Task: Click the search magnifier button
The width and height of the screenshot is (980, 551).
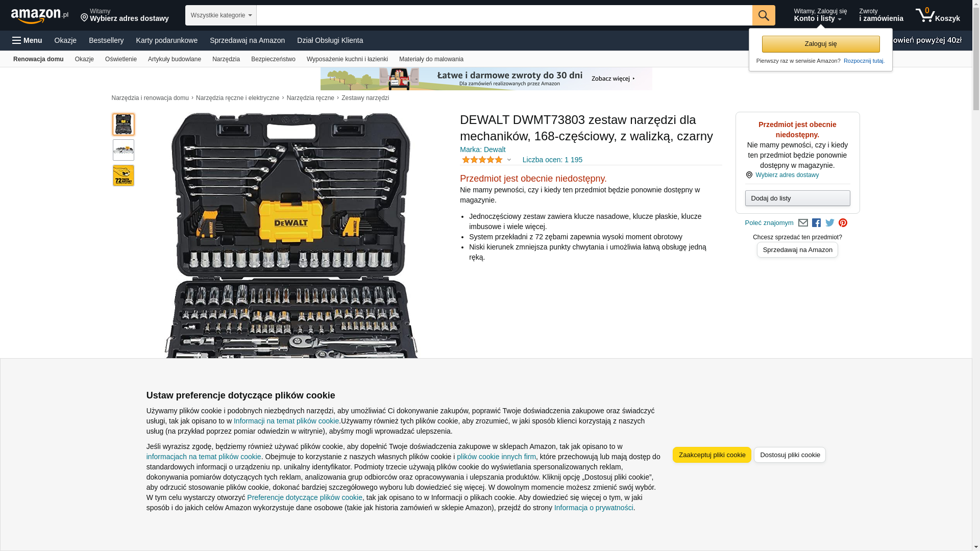Action: pos(764,15)
